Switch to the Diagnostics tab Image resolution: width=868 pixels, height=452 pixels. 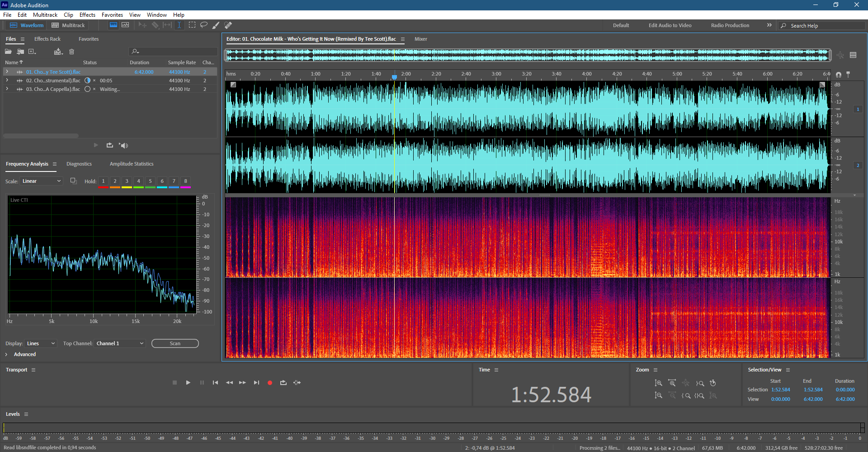(79, 164)
